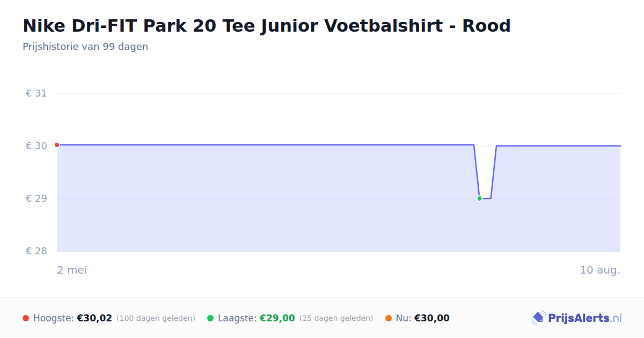Click the € 29 axis label
Viewport: 644px width, 338px height.
pyautogui.click(x=36, y=199)
